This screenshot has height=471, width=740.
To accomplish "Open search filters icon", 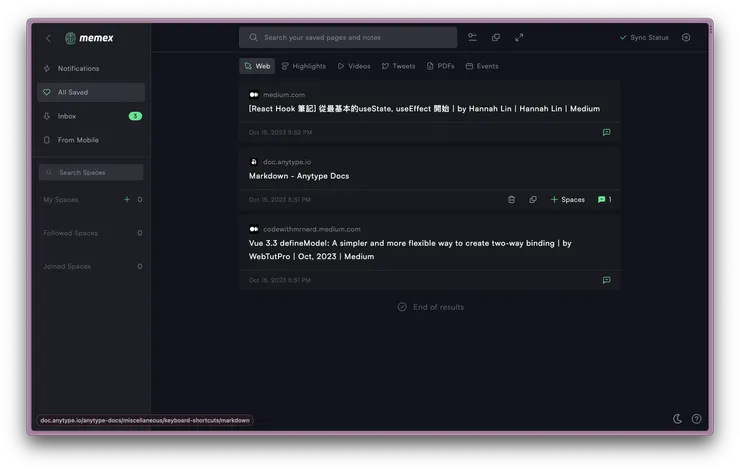I will click(x=472, y=37).
